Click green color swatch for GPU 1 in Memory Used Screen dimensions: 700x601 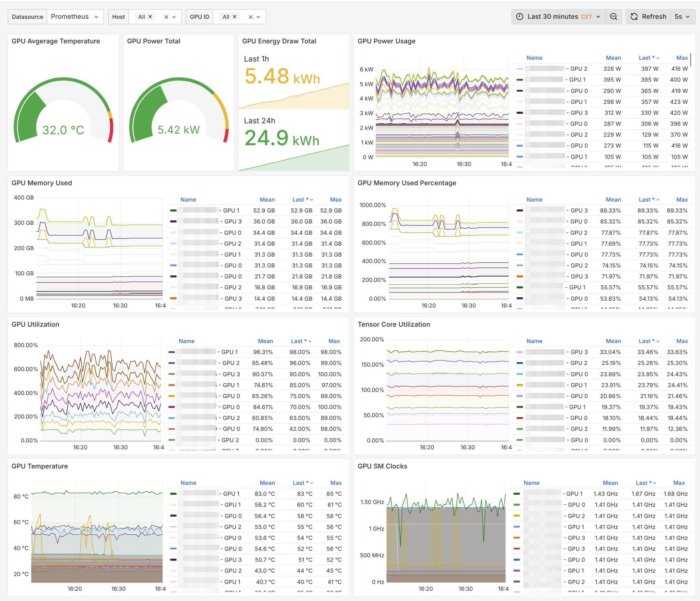tap(173, 210)
